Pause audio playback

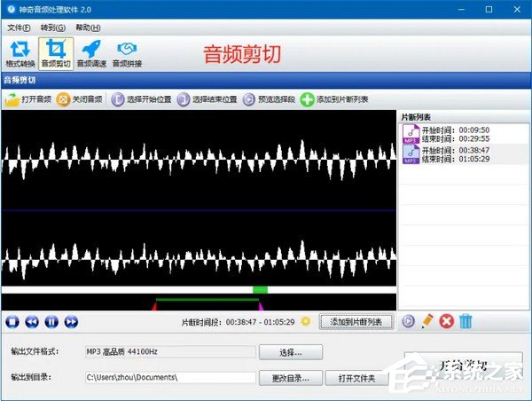tap(52, 322)
